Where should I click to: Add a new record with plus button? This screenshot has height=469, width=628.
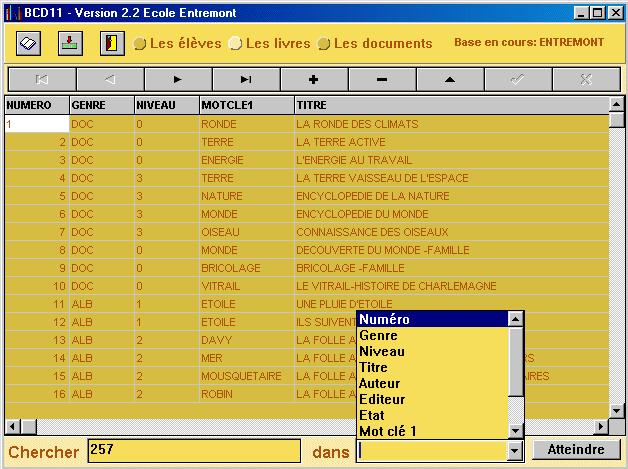pos(314,79)
